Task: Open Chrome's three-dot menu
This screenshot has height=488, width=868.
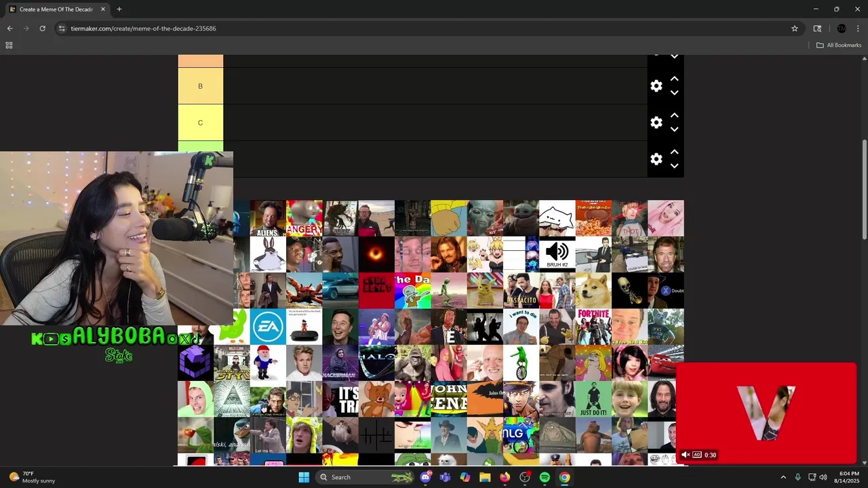Action: coord(858,28)
